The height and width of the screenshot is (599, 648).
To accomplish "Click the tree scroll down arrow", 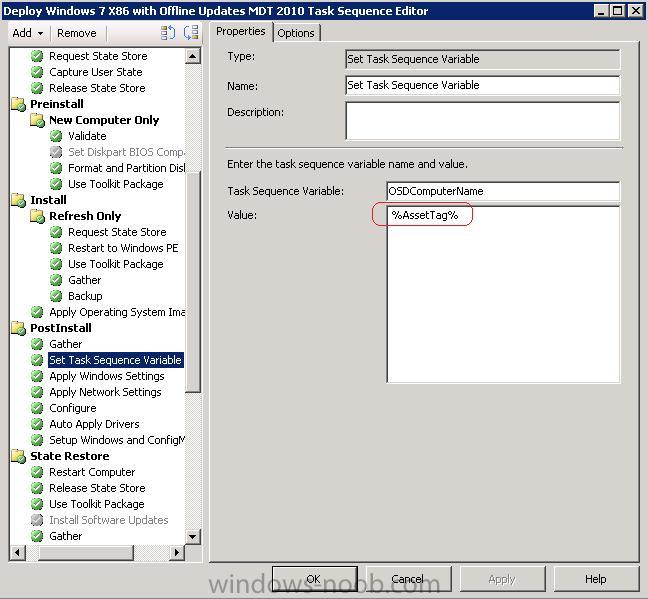I will [193, 537].
